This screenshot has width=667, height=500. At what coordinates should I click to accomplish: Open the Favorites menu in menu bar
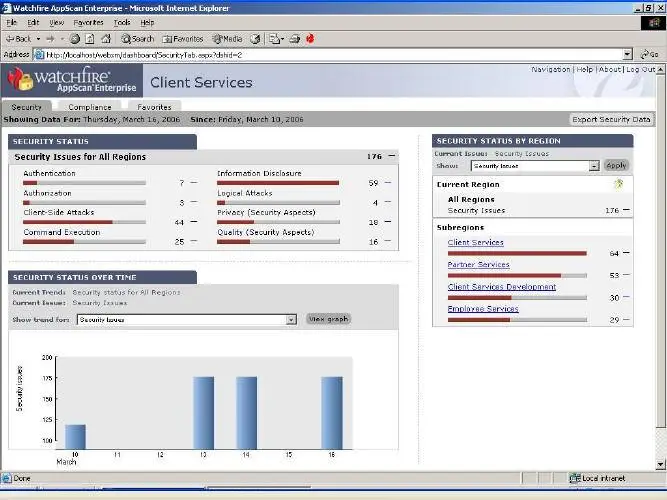(88, 23)
